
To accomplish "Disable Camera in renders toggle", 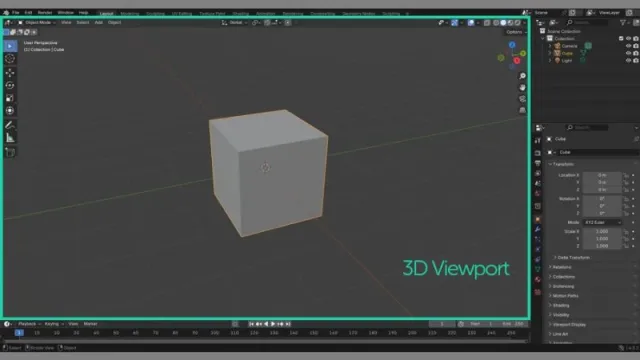I will (x=636, y=46).
